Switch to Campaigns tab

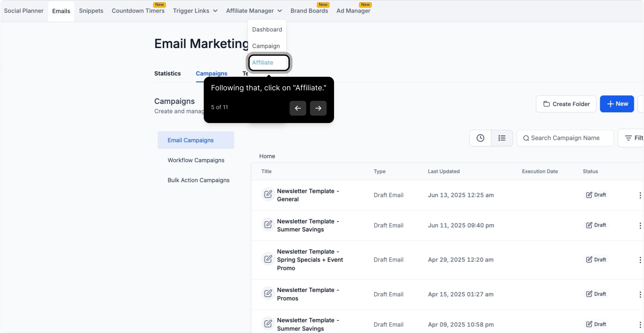211,73
